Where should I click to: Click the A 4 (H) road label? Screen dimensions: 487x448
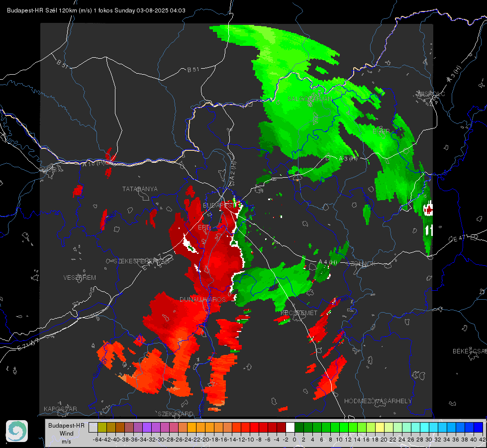(x=328, y=262)
